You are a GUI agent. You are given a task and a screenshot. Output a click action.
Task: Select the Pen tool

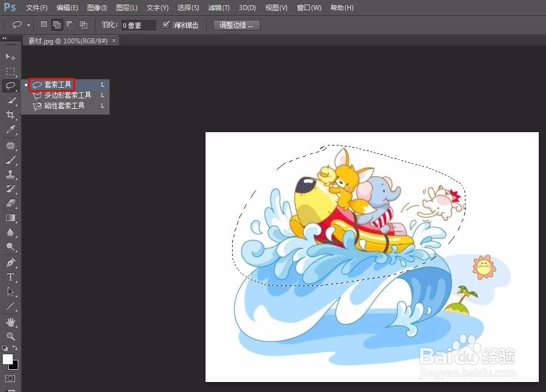coord(11,263)
